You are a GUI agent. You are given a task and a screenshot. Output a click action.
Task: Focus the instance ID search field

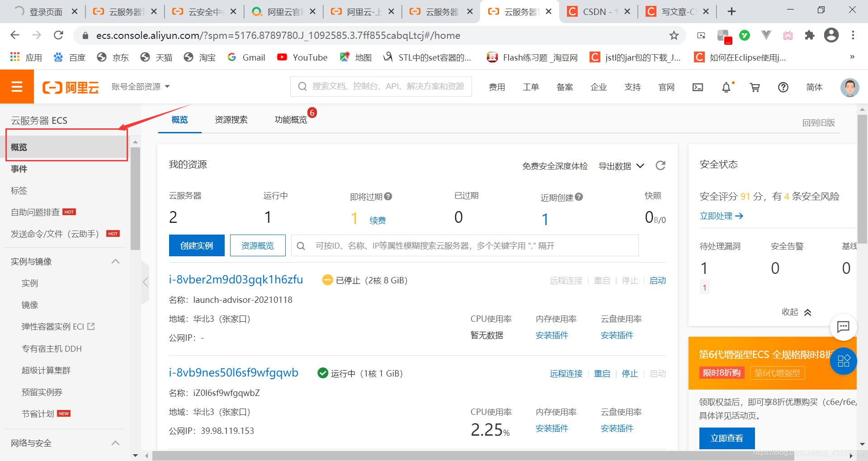pos(465,245)
